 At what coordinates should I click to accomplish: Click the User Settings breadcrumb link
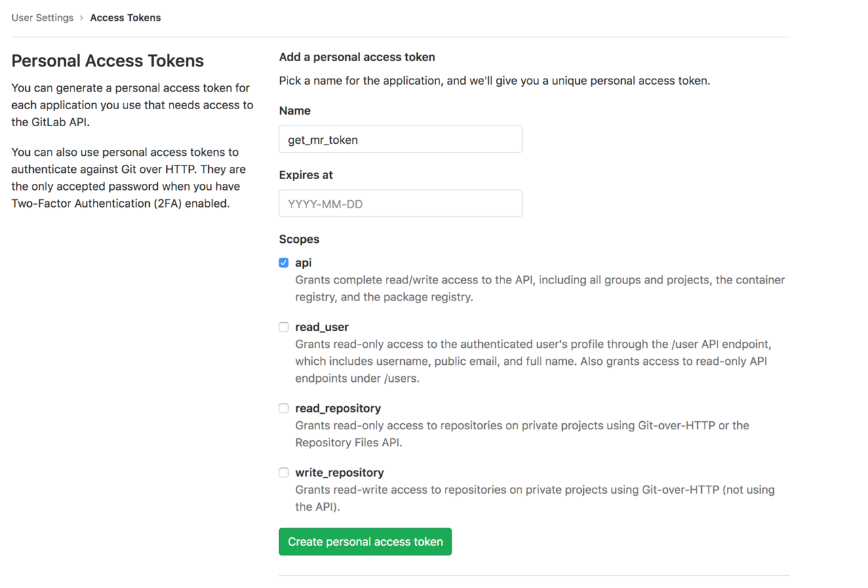[x=42, y=18]
